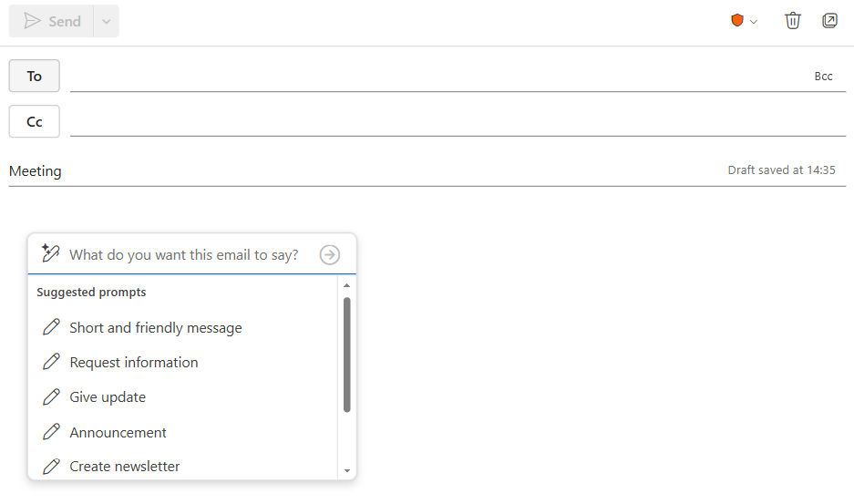
Task: Open the Cc recipients picker
Action: tap(35, 121)
